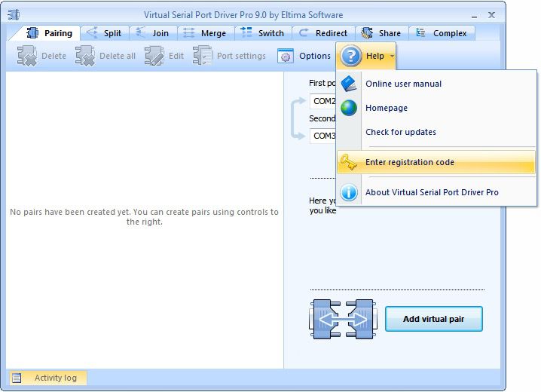Close the Virtual Serial Port Driver window
This screenshot has width=541, height=392.
click(x=492, y=15)
